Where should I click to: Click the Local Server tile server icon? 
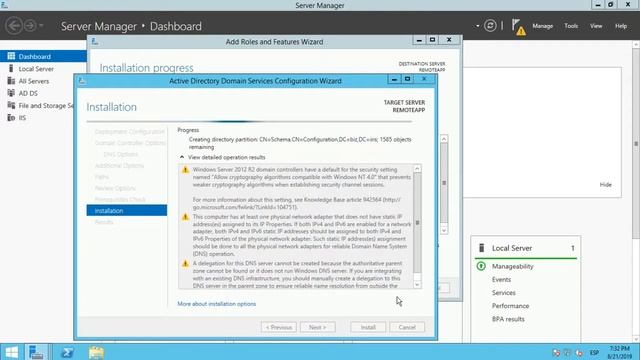(x=482, y=248)
